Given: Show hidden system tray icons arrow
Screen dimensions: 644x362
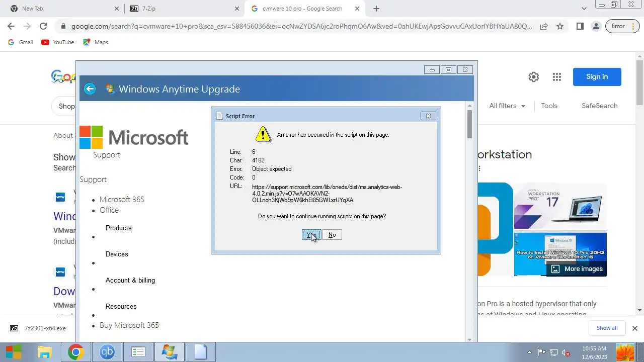Looking at the screenshot, I should [529, 352].
